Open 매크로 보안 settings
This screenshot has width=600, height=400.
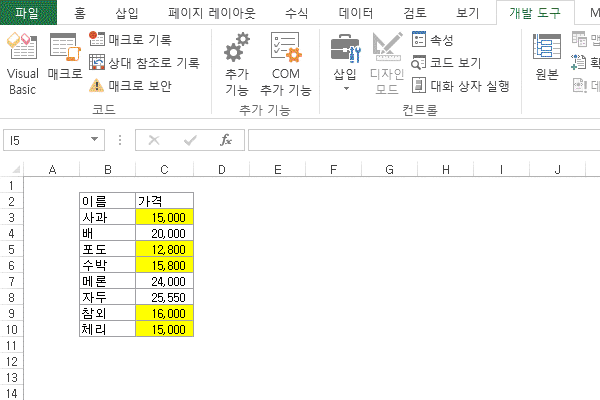pyautogui.click(x=130, y=85)
